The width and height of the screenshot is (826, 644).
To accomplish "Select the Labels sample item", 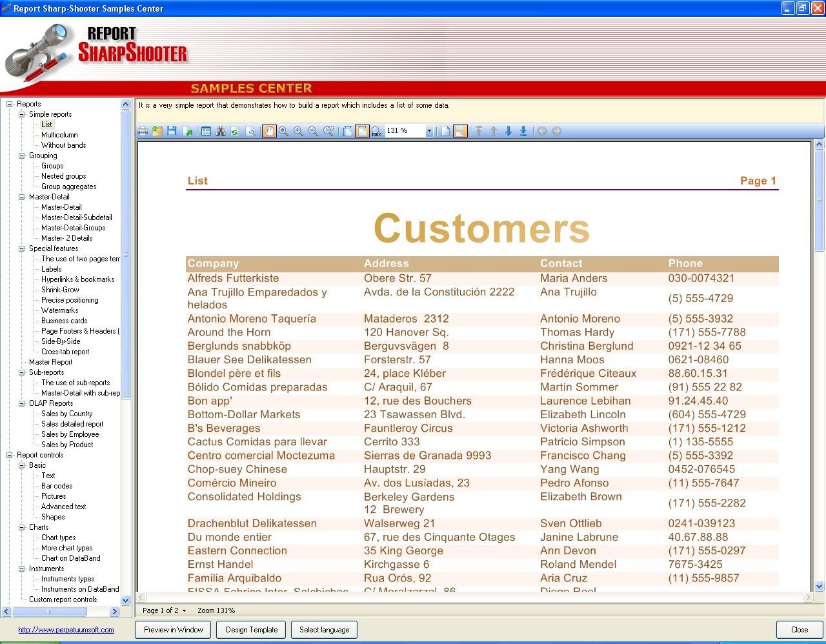I will coord(52,269).
